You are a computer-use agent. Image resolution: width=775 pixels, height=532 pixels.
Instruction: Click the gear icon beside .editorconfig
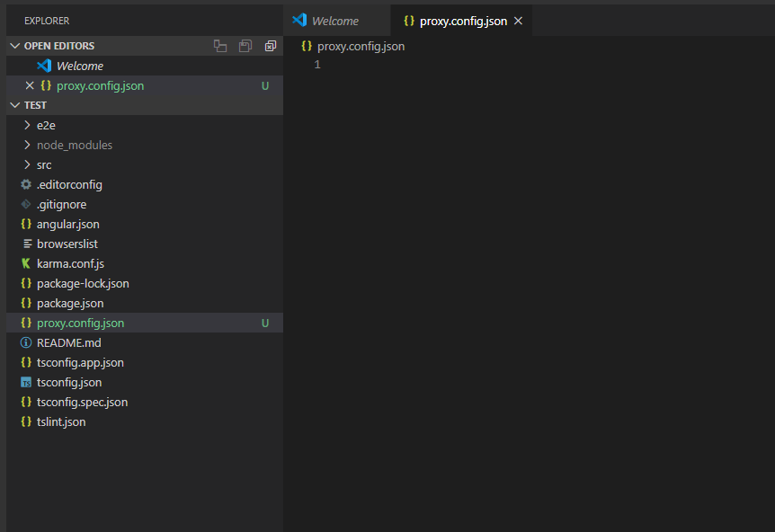pyautogui.click(x=26, y=184)
